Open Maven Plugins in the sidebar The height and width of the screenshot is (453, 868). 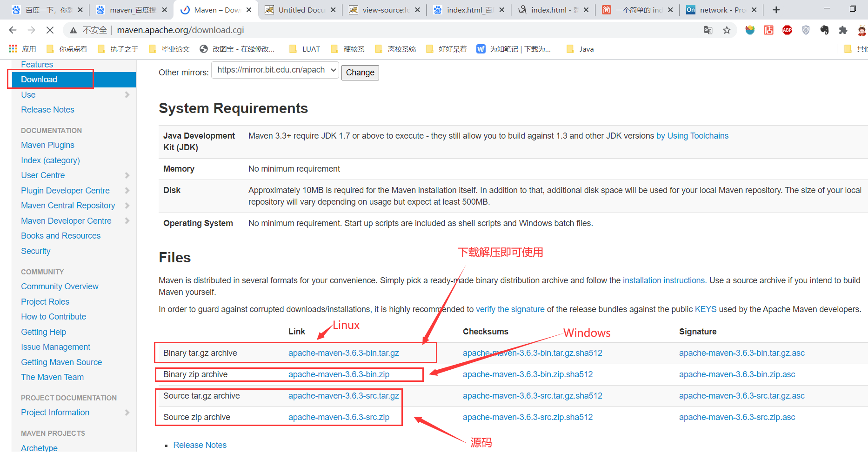pos(47,145)
